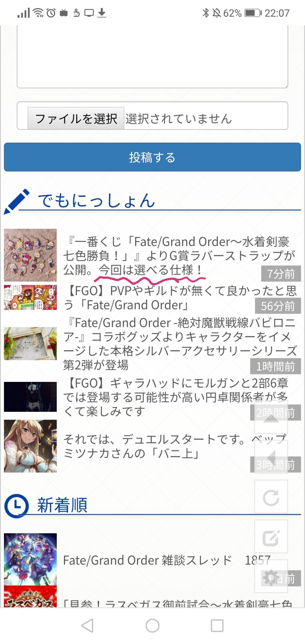Open the Android recent apps square

coord(217,626)
